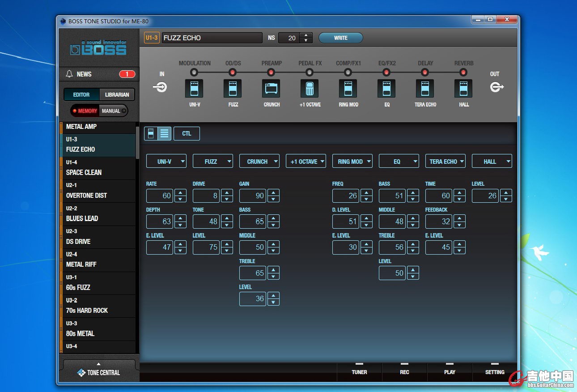Click the RATE value stepper arrows
Image resolution: width=577 pixels, height=392 pixels.
180,196
